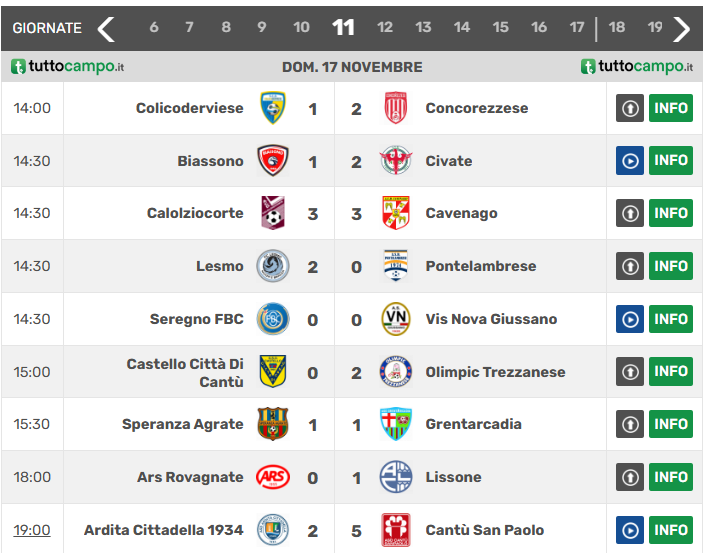
Task: Open INFO for Speranza Agrate match
Action: (x=670, y=424)
